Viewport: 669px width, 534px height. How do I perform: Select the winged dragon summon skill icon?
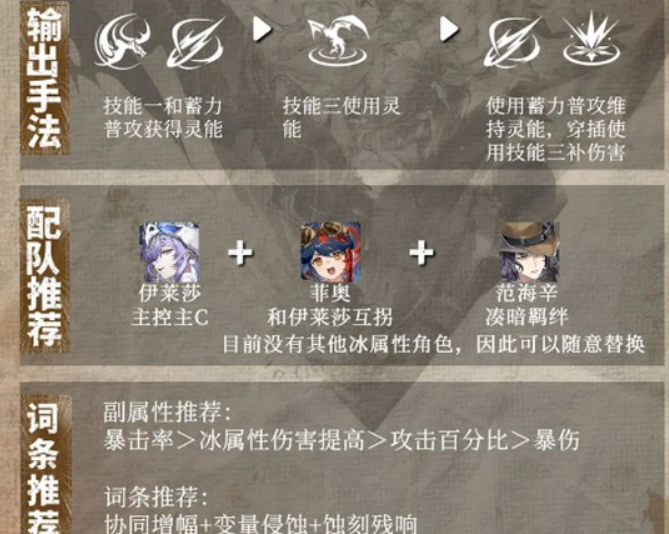[x=338, y=41]
